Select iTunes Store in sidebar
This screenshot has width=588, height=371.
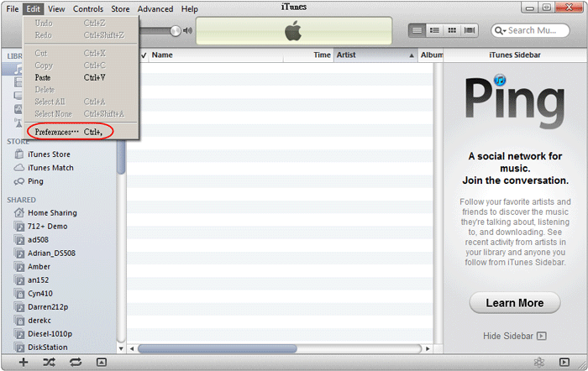click(x=49, y=154)
